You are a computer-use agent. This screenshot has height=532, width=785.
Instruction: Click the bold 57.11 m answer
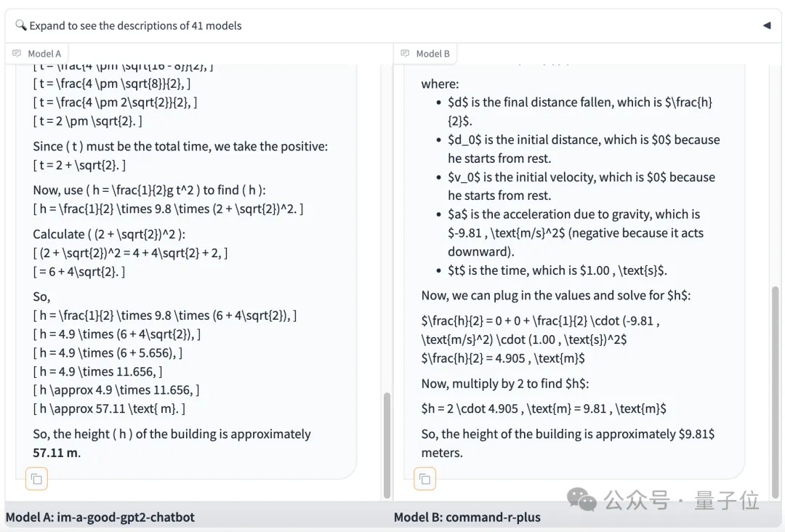click(57, 453)
